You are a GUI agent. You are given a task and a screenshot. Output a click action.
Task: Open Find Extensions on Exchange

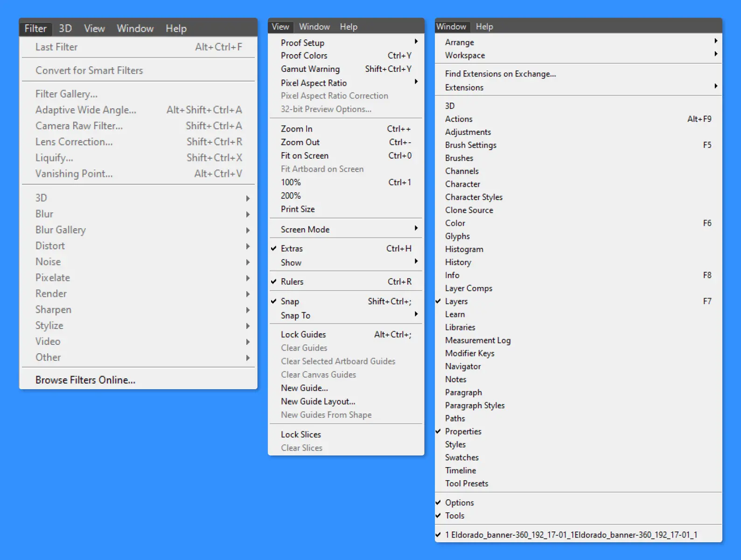point(578,74)
